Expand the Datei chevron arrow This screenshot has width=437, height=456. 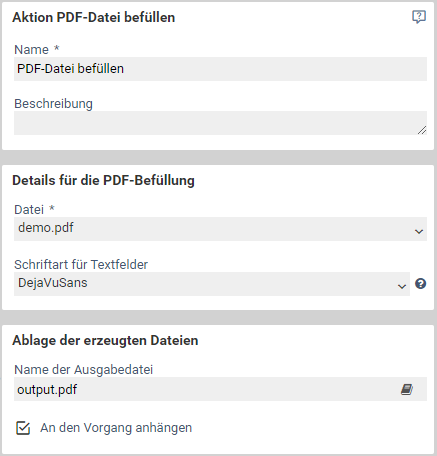(419, 231)
